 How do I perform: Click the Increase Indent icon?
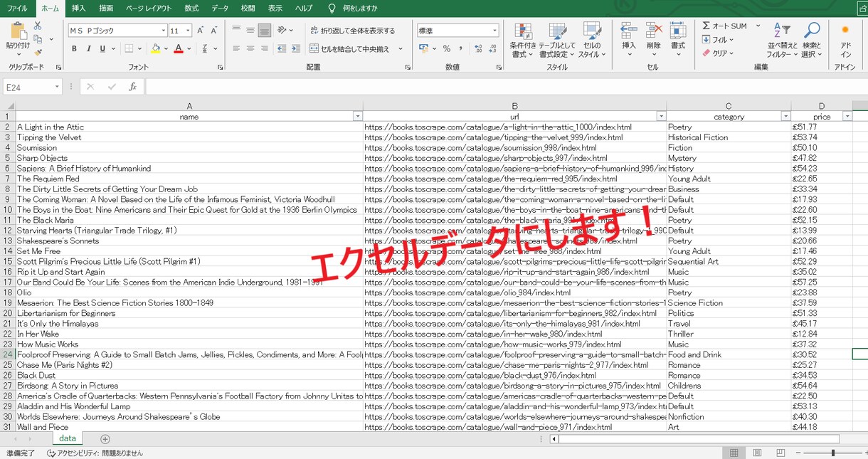(295, 49)
